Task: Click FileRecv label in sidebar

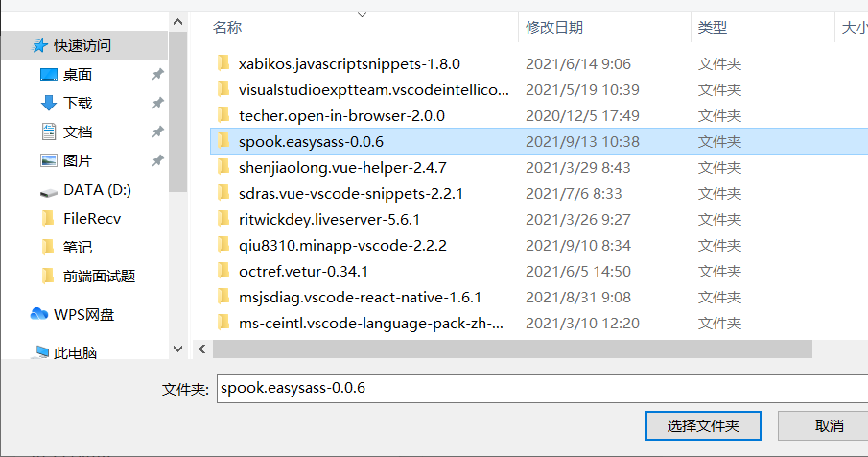Action: 92,219
